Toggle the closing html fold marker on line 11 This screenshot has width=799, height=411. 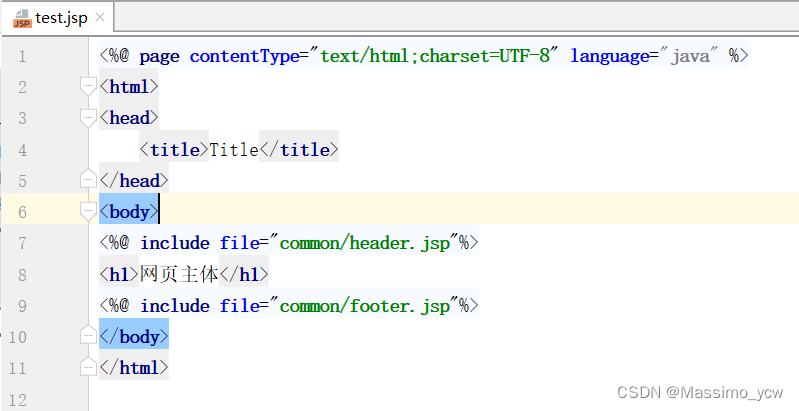click(x=88, y=366)
